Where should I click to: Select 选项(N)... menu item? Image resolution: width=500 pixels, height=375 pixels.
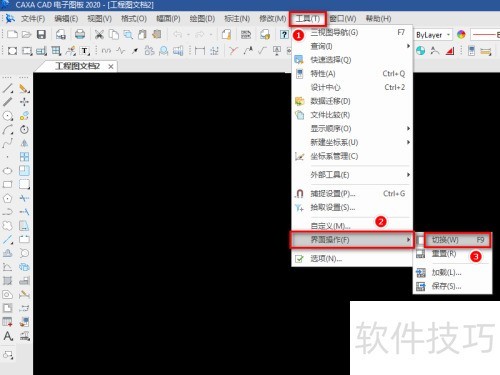pyautogui.click(x=352, y=258)
